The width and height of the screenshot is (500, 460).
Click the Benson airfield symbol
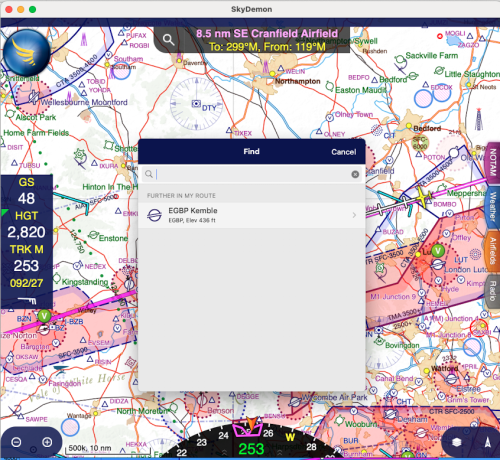click(201, 399)
